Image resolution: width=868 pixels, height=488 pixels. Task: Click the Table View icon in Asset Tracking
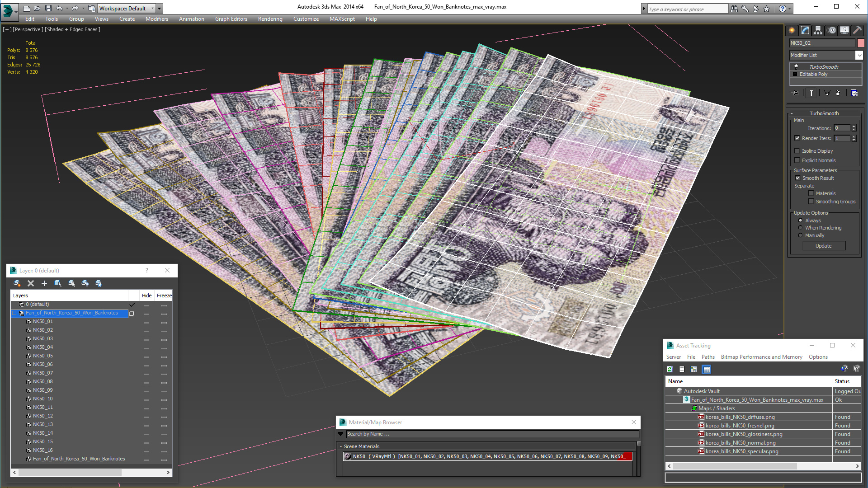[x=706, y=369]
